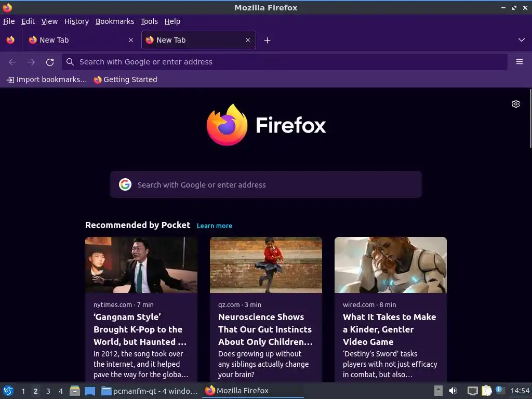Click What It Takes to Make headline
This screenshot has width=532, height=399.
389,329
